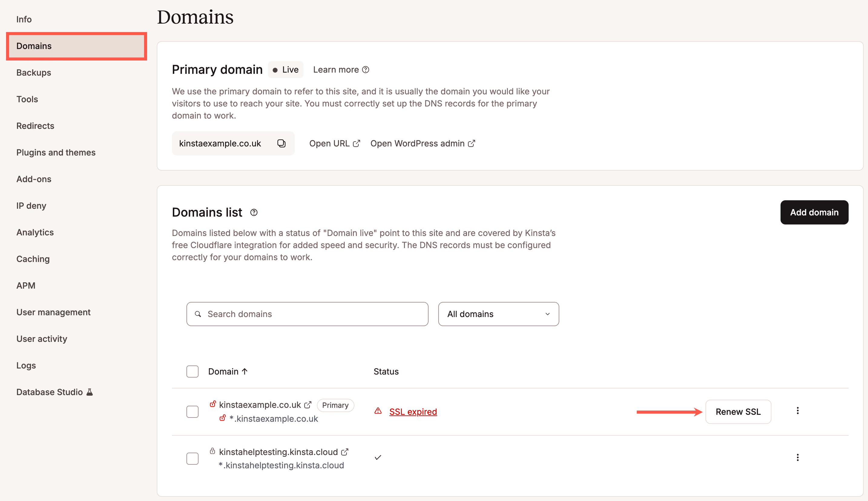This screenshot has height=501, width=868.
Task: Click the warning icon beside SSL expired
Action: 378,411
